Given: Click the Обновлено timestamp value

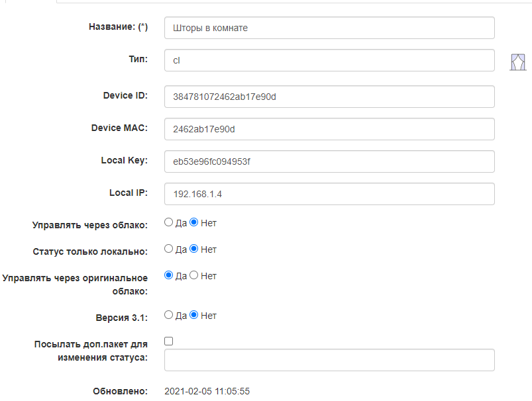Looking at the screenshot, I should (x=207, y=392).
